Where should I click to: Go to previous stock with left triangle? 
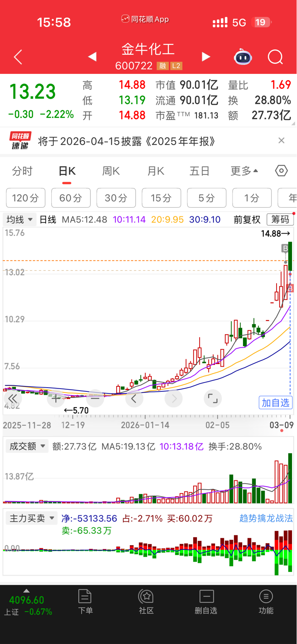click(92, 57)
